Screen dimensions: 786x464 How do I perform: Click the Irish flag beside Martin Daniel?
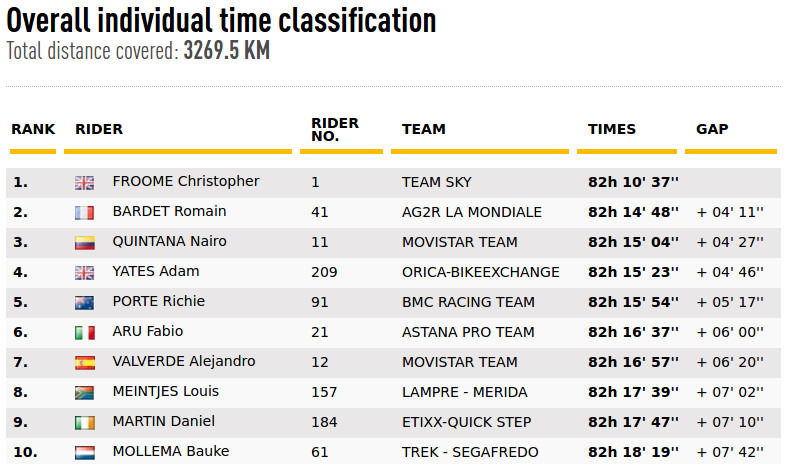(x=84, y=423)
